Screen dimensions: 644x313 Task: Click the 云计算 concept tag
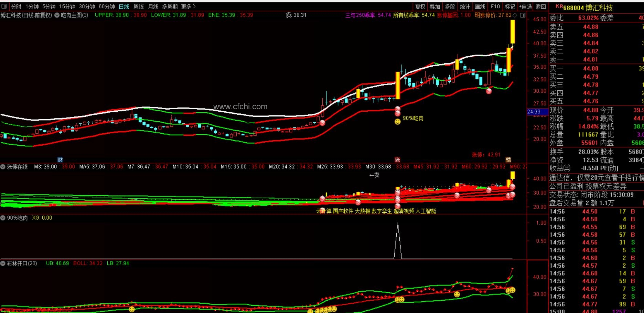point(324,211)
